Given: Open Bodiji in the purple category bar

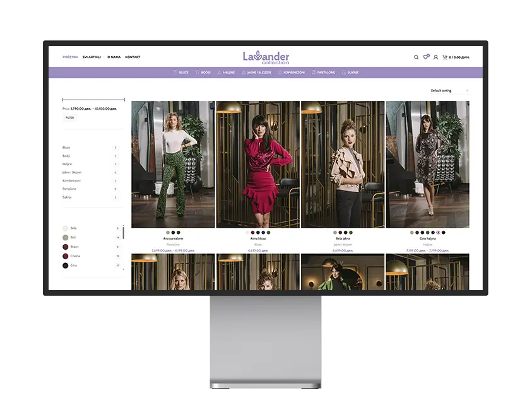Looking at the screenshot, I should point(203,72).
